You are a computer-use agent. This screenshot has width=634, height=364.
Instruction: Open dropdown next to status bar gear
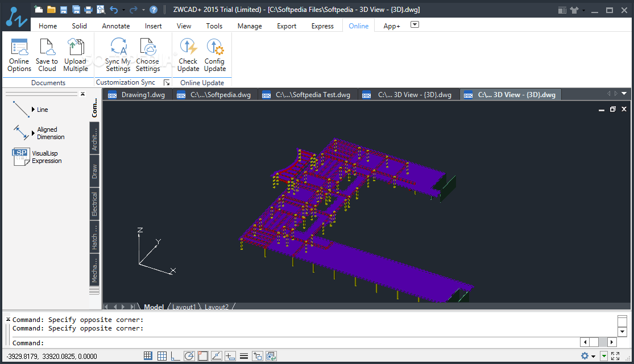pos(593,356)
